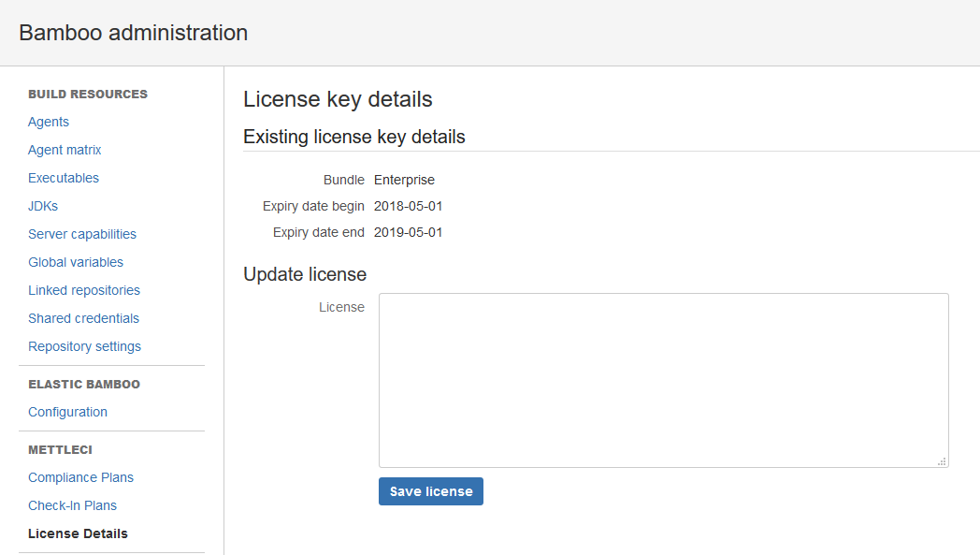Click the Bamboo administration header title

(x=133, y=33)
